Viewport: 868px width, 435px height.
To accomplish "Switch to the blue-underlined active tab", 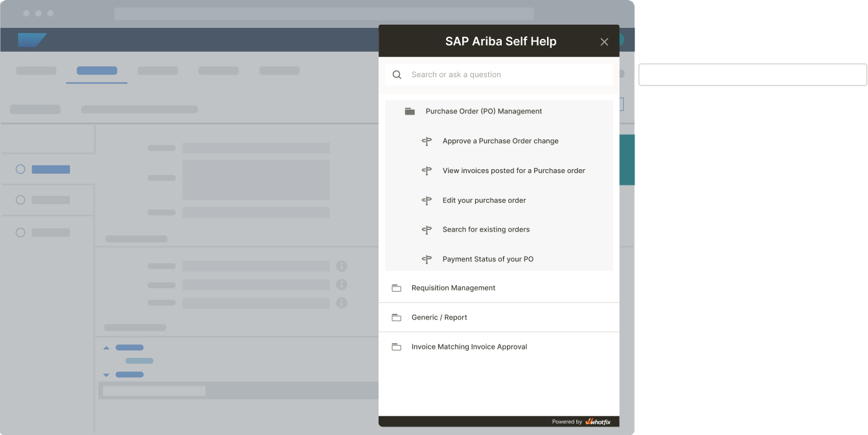I will [96, 71].
